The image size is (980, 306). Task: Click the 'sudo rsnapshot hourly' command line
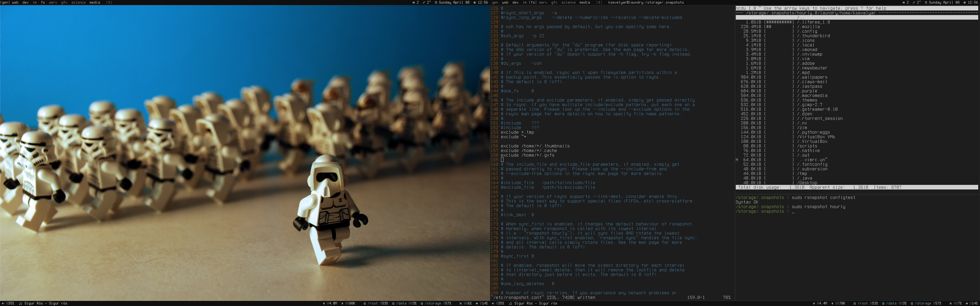coord(818,207)
